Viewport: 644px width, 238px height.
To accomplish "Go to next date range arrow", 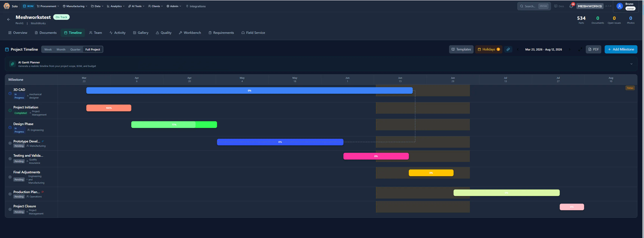I will click(x=569, y=49).
